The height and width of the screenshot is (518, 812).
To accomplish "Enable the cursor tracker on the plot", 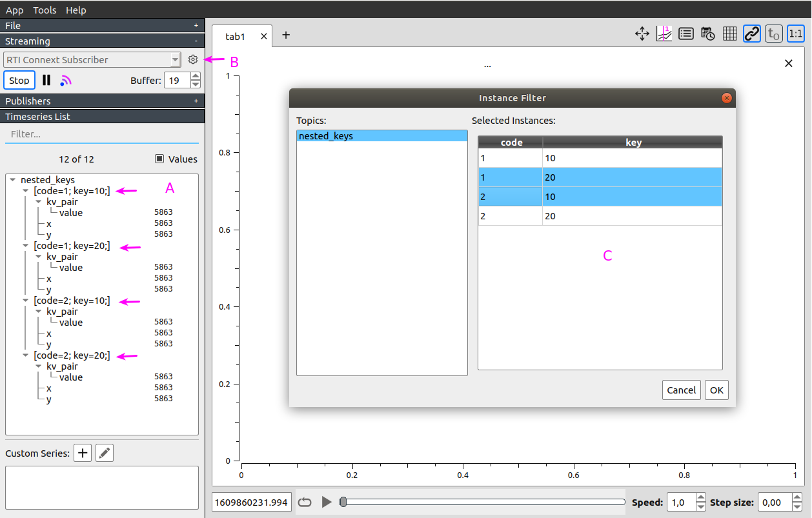I will pos(664,33).
